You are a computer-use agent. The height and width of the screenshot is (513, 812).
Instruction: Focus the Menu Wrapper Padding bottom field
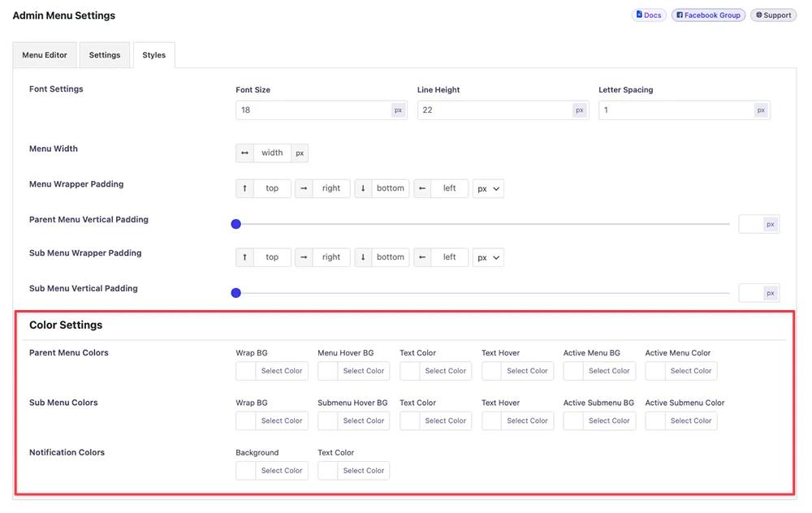tap(391, 188)
